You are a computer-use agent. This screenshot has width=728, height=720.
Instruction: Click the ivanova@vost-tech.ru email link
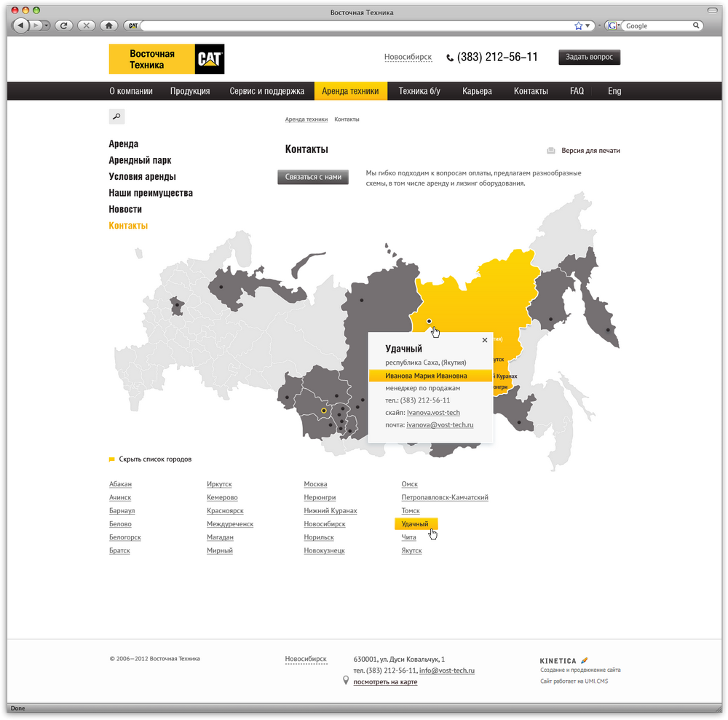[x=440, y=424]
